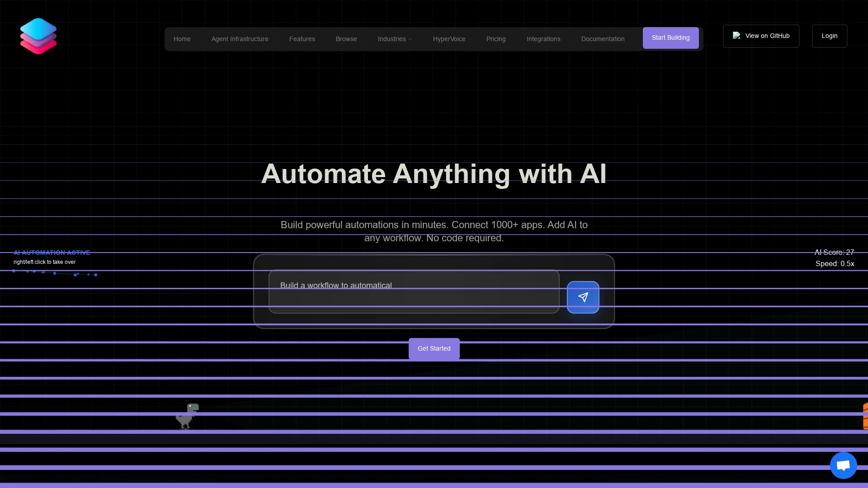Image resolution: width=868 pixels, height=488 pixels.
Task: Click the 'Build powerful automations in minutes' subtitle
Action: 434,231
